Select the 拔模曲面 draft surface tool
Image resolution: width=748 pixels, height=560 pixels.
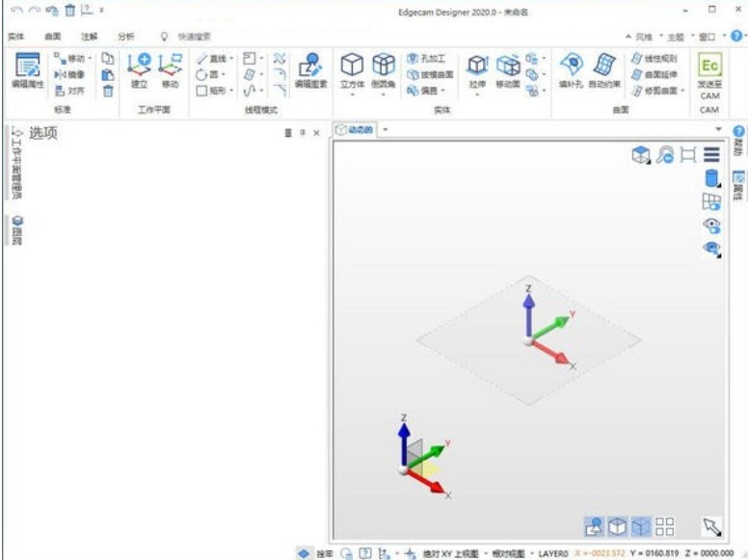coord(430,74)
